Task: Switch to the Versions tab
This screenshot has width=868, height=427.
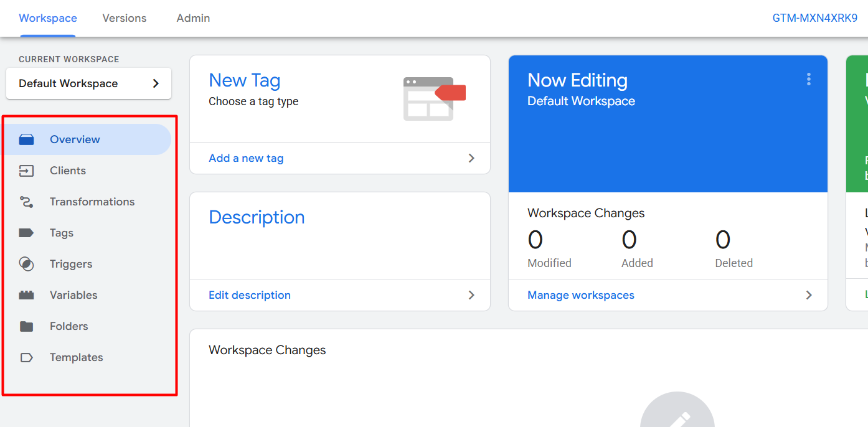Action: coord(125,18)
